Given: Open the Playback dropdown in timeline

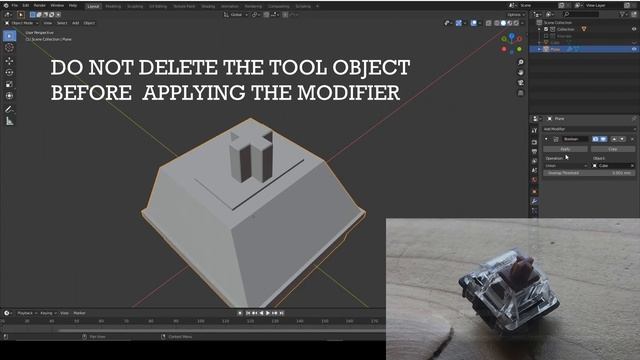Looking at the screenshot, I should [x=27, y=313].
